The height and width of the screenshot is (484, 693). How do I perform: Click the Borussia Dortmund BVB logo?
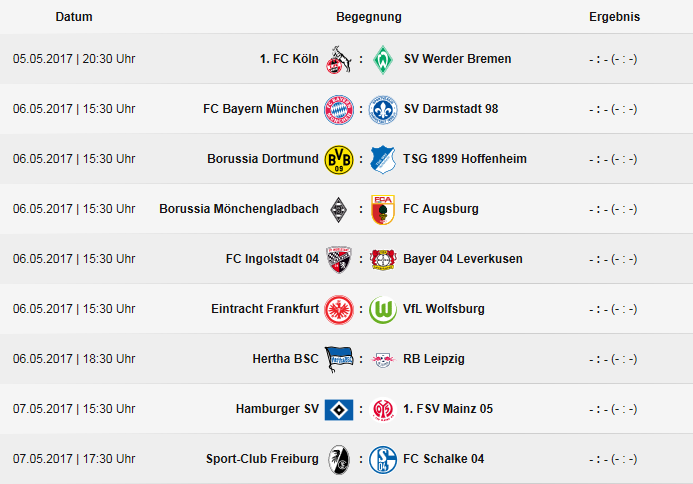[x=339, y=159]
